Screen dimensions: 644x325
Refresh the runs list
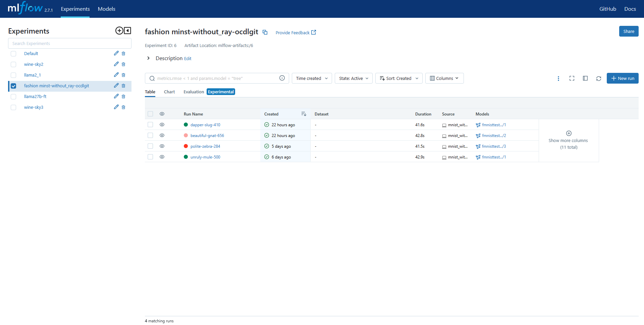598,78
